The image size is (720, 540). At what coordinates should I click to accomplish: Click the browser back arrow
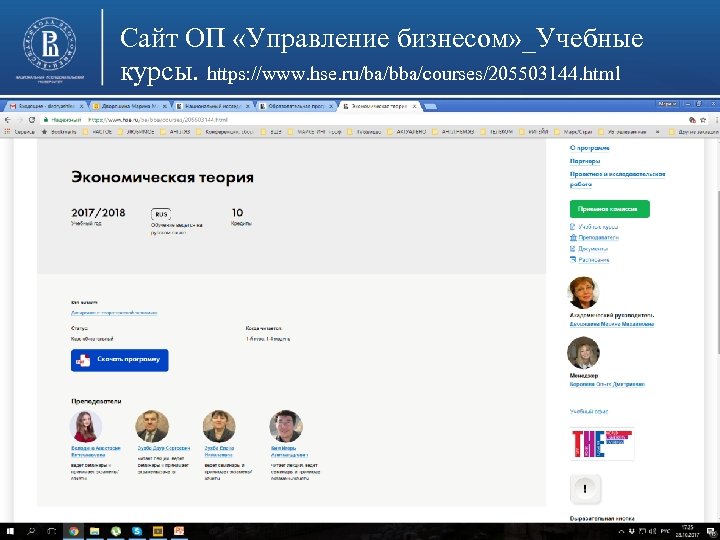pyautogui.click(x=7, y=120)
